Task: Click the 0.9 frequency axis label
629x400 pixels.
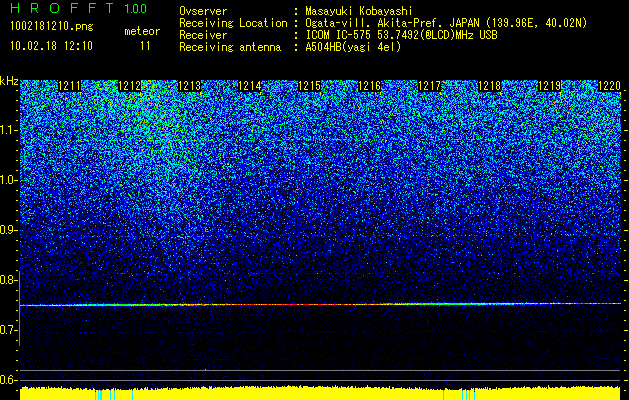Action: pyautogui.click(x=8, y=230)
